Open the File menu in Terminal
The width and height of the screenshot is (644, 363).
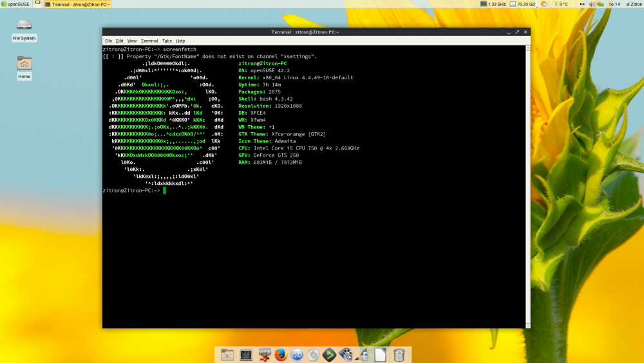108,41
